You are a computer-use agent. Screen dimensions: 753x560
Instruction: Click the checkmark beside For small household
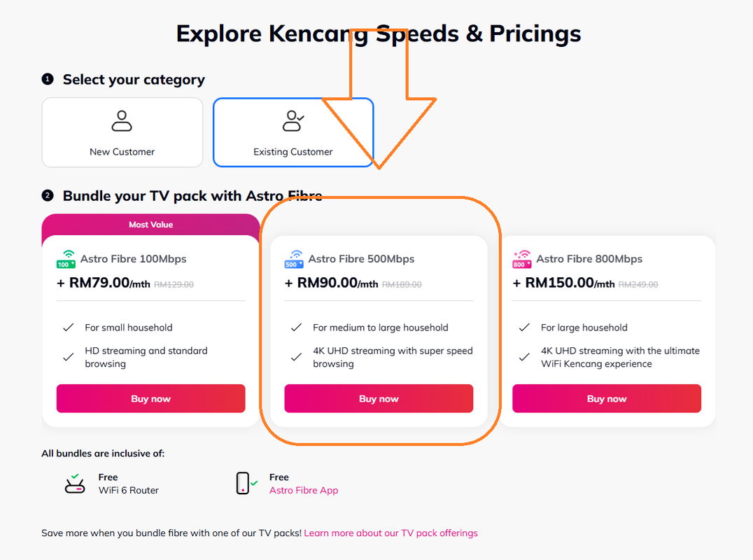click(69, 328)
